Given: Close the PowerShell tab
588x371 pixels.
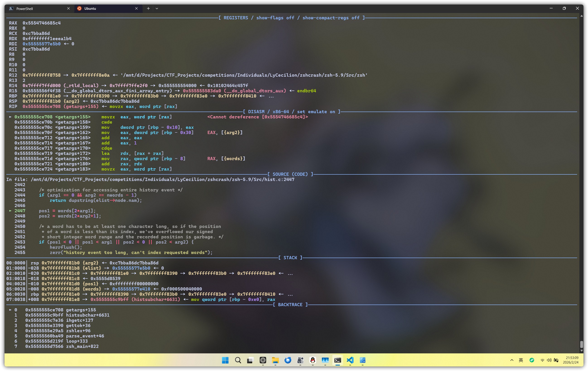Looking at the screenshot, I should pos(68,9).
